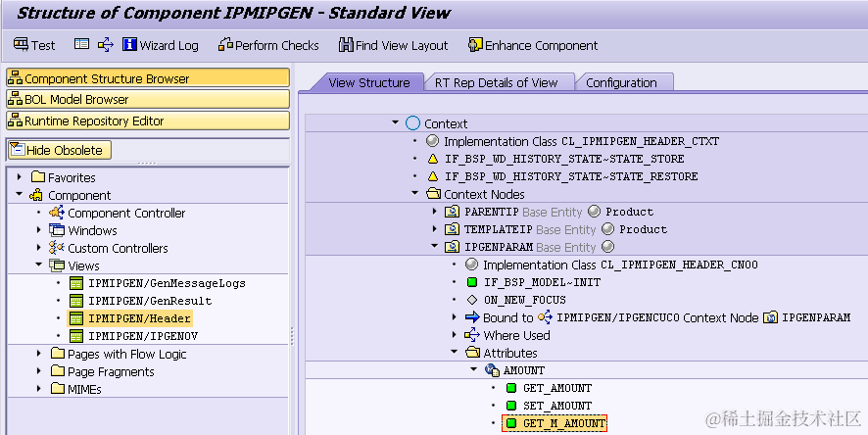
Task: Select view IPMIPGEN/IPGENOV
Action: (143, 336)
